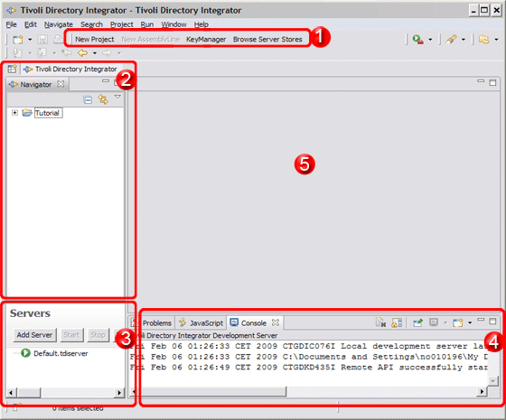
Task: Click the Clear Console icon
Action: 380,322
